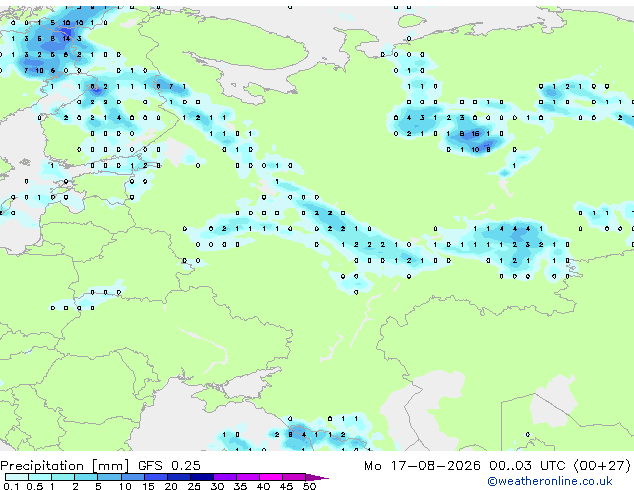Click the 20–25 mm legend color box
The height and width of the screenshot is (490, 634).
pyautogui.click(x=178, y=477)
